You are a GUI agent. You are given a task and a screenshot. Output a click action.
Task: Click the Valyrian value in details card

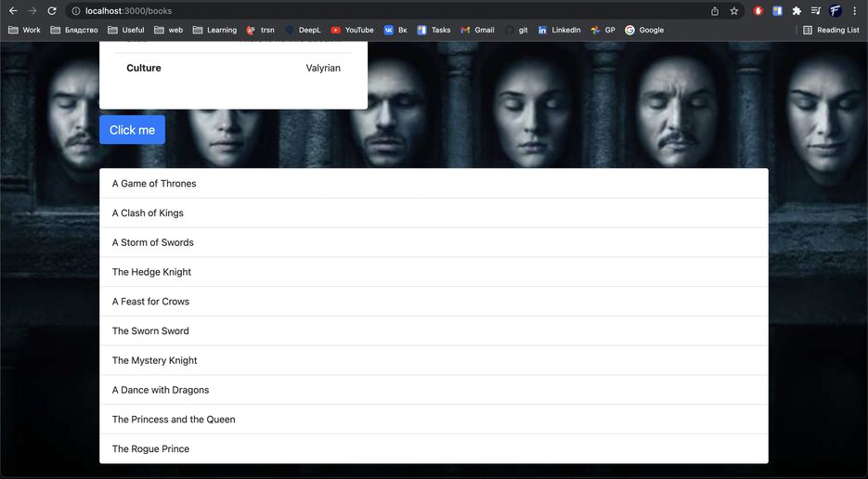coord(323,68)
